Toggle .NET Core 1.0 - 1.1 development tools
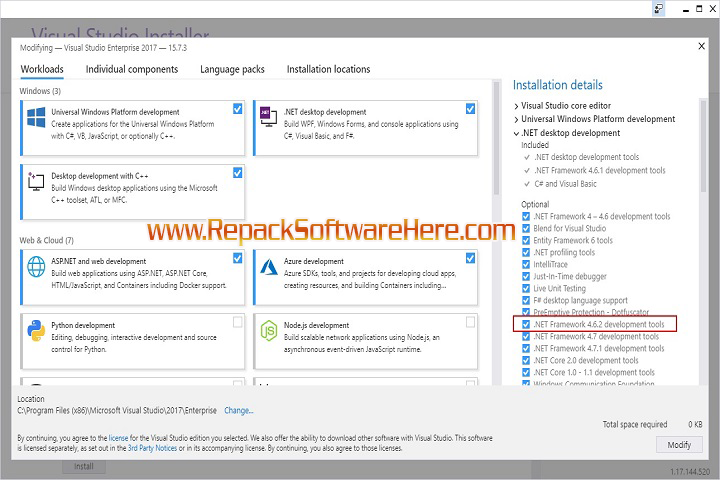 526,373
